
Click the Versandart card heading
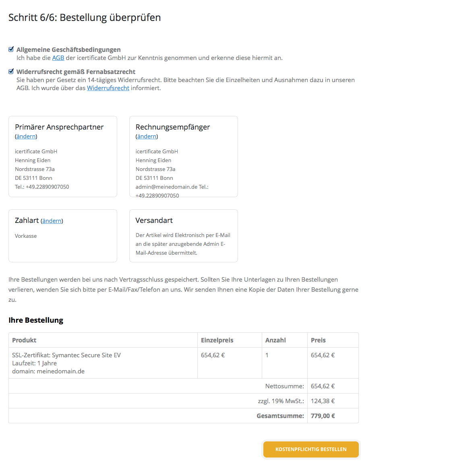[154, 221]
